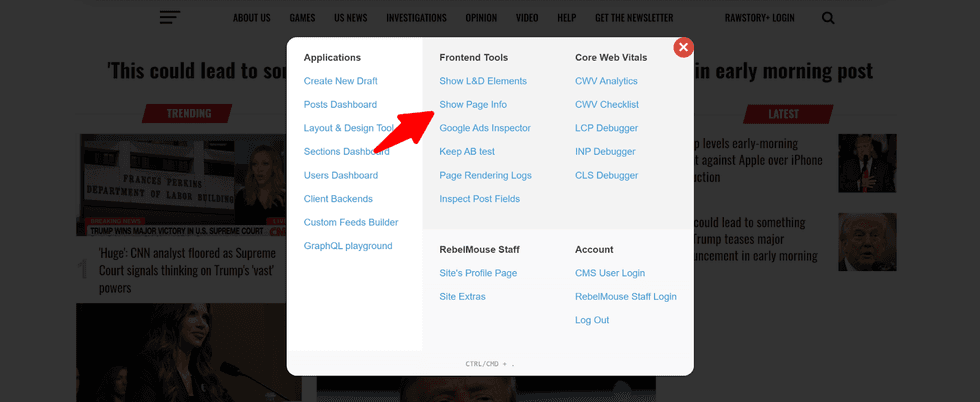Click CMS User Login
980x402 pixels.
610,273
